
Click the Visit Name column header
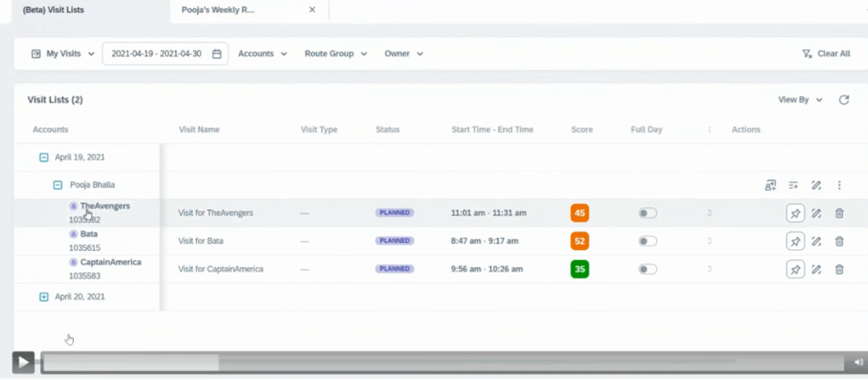200,130
